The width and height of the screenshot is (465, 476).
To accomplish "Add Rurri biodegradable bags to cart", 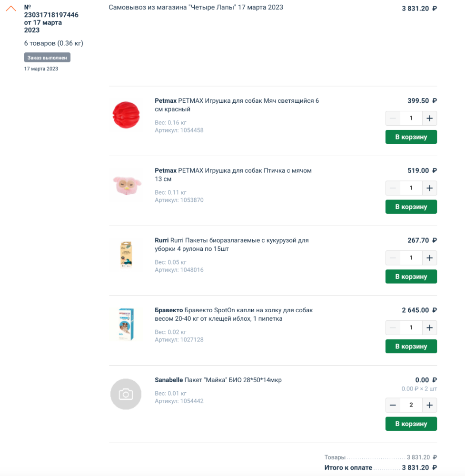I will pos(411,277).
